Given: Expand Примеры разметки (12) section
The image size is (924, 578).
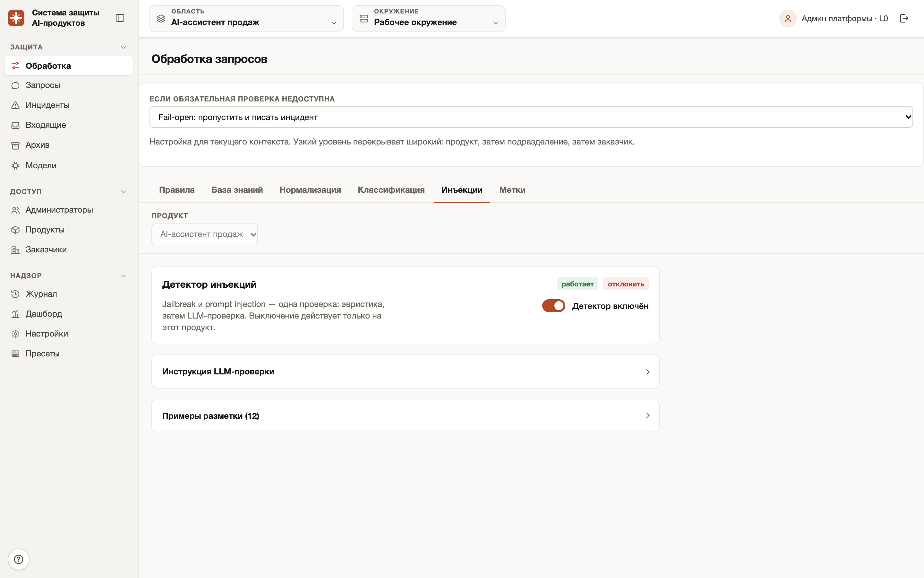Looking at the screenshot, I should click(x=406, y=416).
